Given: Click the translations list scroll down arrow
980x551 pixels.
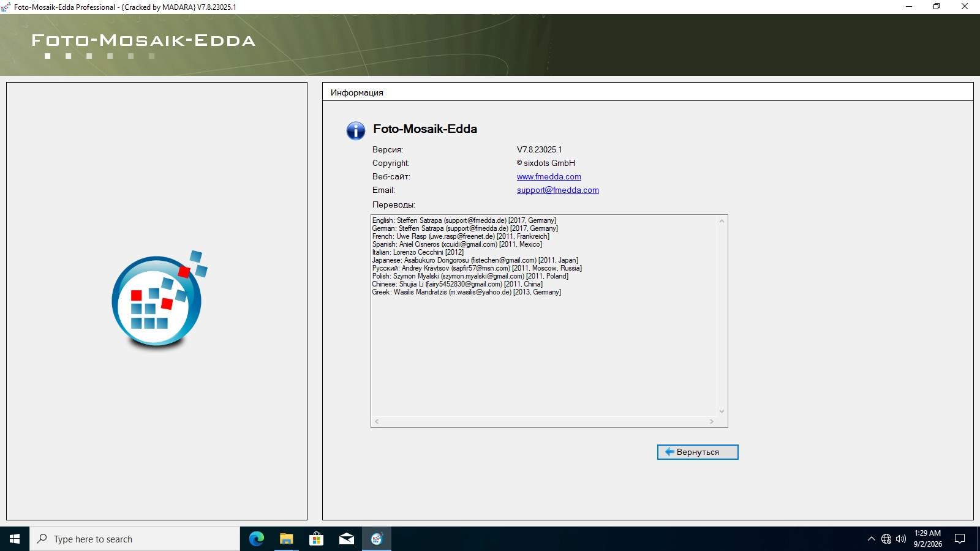Looking at the screenshot, I should point(722,411).
